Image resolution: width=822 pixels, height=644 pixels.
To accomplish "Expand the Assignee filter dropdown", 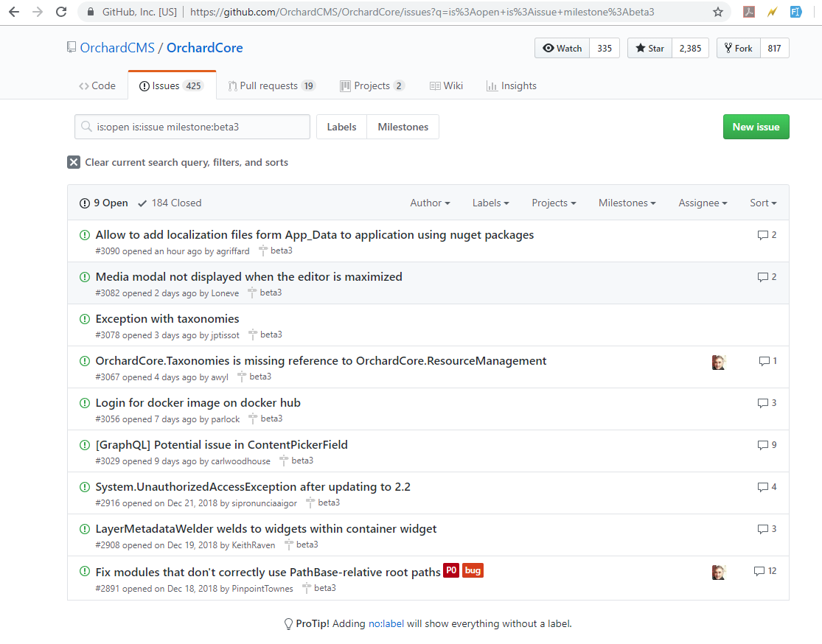I will [x=703, y=203].
